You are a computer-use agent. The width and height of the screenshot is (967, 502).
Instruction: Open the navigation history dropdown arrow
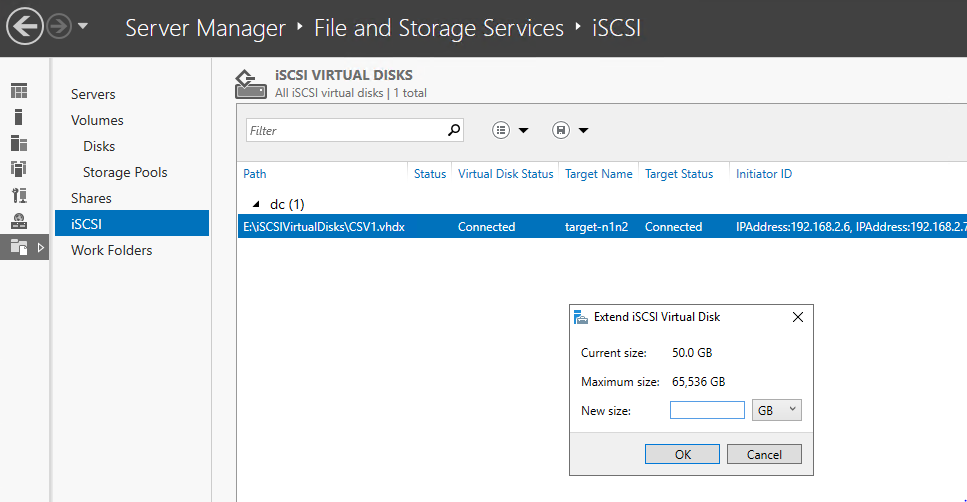(83, 26)
